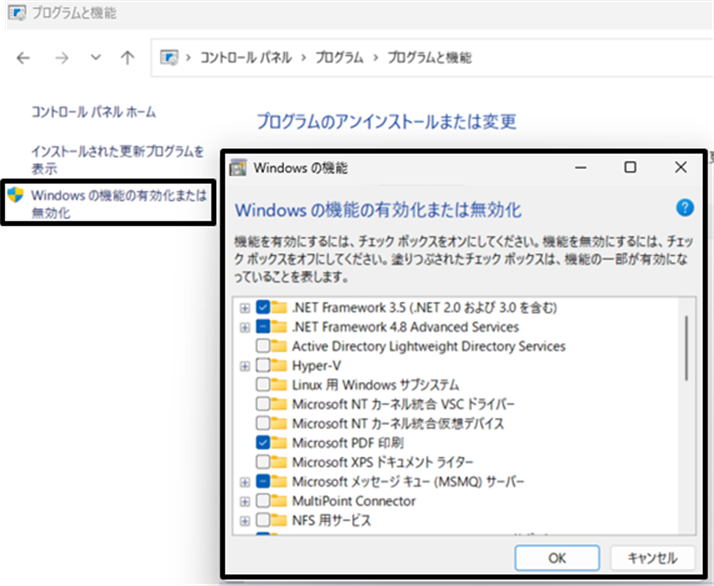The height and width of the screenshot is (586, 714).
Task: Click the up arrow to parent folder
Action: [128, 58]
